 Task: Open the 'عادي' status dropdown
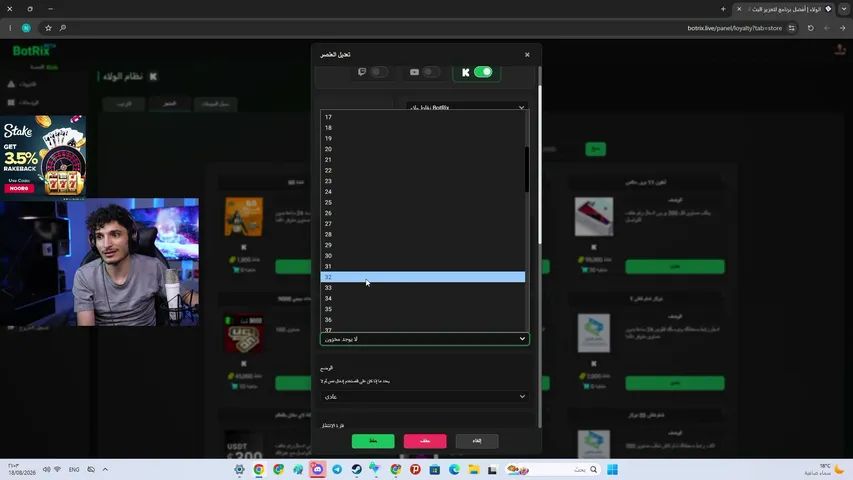click(425, 397)
